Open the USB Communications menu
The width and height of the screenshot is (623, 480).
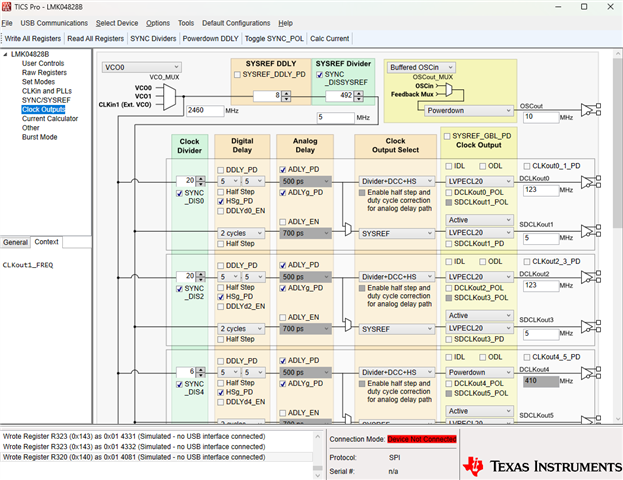(54, 23)
